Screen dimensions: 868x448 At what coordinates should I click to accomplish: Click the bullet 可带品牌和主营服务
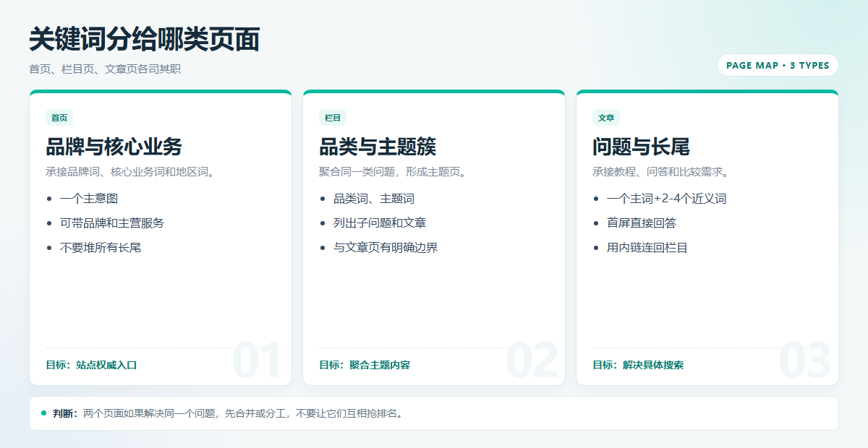click(112, 223)
